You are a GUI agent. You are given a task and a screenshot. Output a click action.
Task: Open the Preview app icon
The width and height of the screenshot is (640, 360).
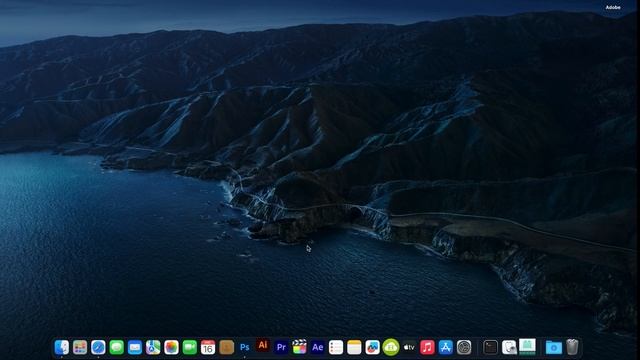(509, 347)
